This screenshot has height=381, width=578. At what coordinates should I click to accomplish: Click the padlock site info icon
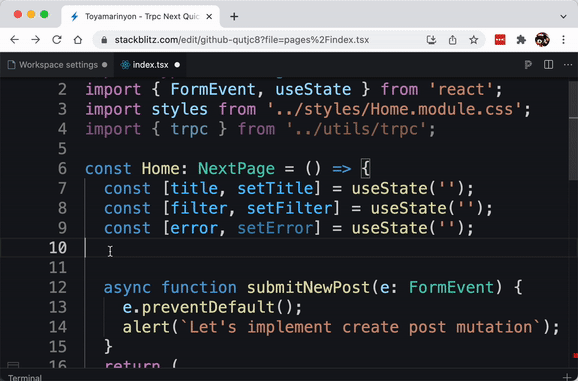104,40
